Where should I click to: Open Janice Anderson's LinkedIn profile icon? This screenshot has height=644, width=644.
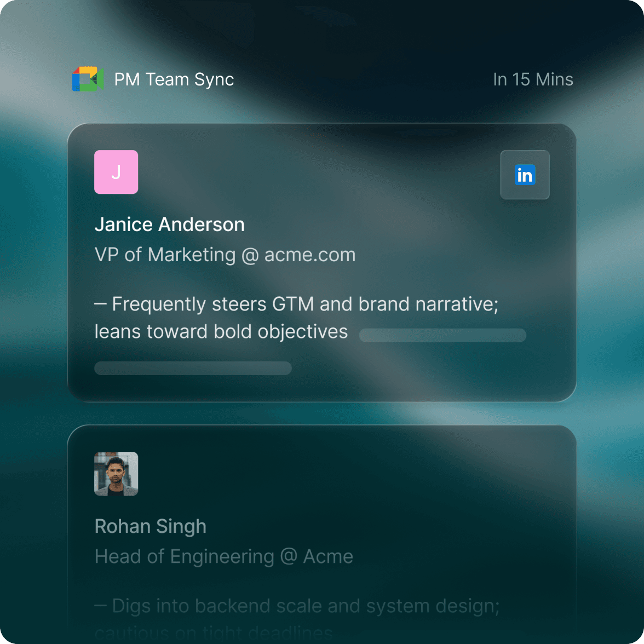[525, 175]
